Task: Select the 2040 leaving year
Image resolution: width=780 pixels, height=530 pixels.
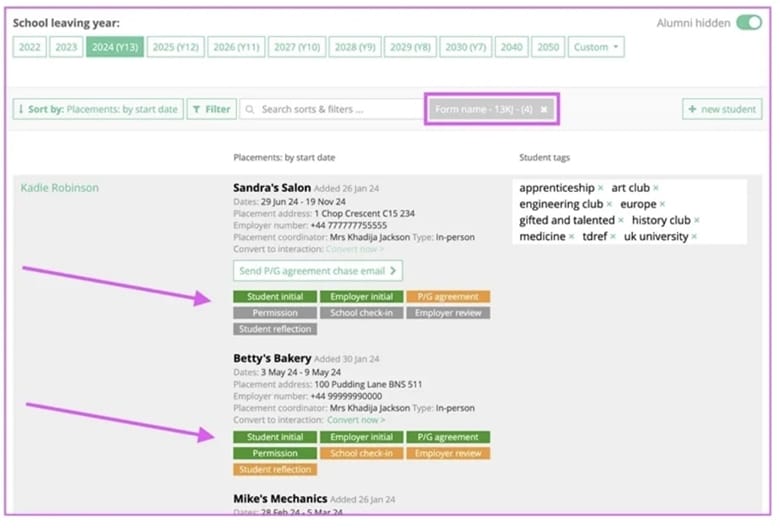Action: point(511,47)
